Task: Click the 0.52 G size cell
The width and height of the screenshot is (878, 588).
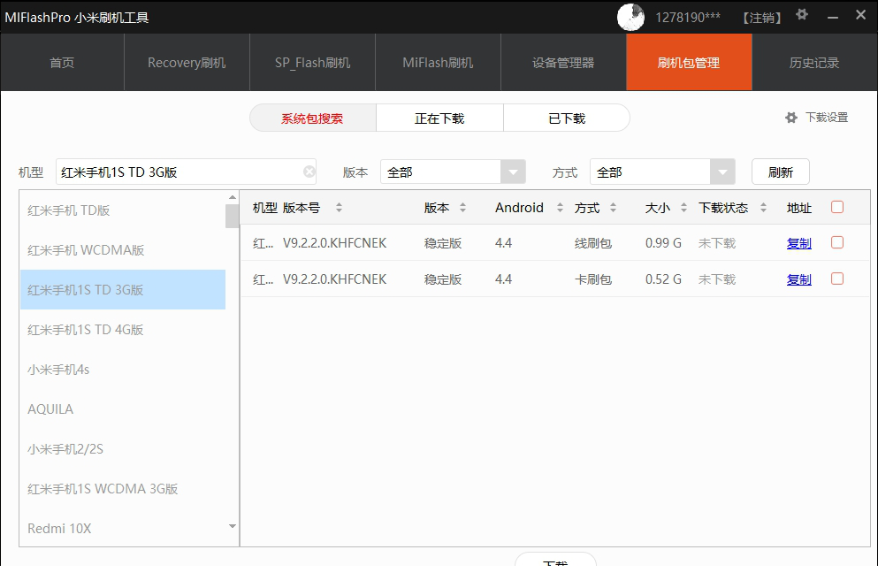Action: coord(663,279)
